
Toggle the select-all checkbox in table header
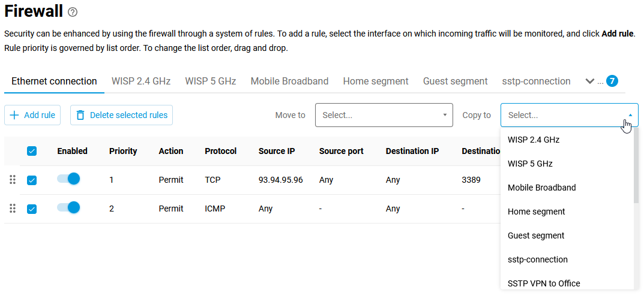(32, 151)
